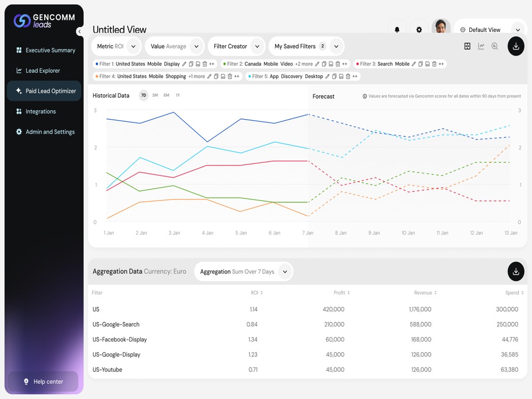Click the 1,176,000 revenue value
The height and width of the screenshot is (399, 532).
coord(420,310)
